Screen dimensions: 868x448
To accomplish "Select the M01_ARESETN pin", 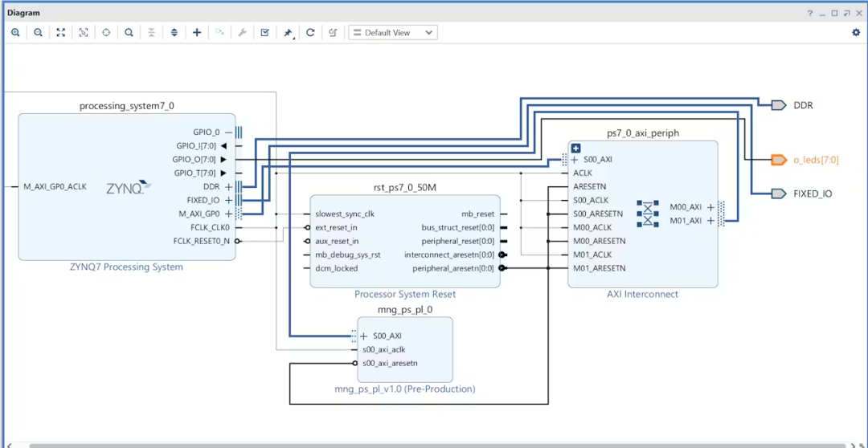I will point(600,268).
